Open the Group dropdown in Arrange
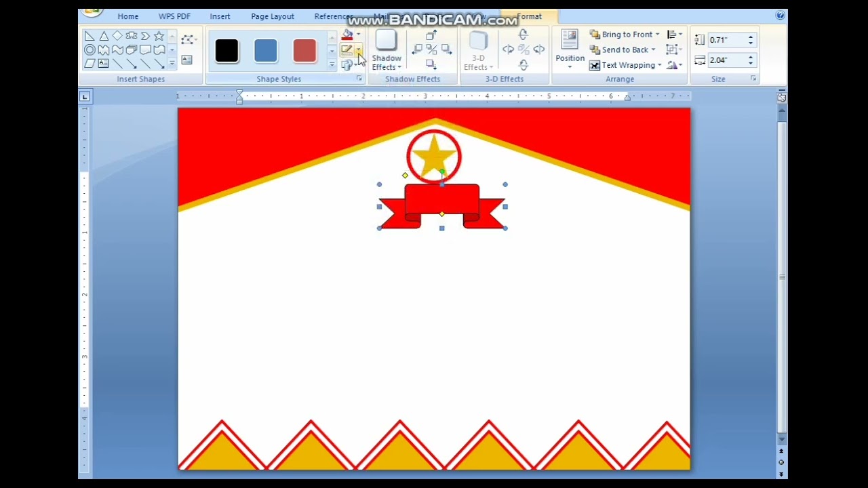The width and height of the screenshot is (868, 488). click(x=673, y=49)
